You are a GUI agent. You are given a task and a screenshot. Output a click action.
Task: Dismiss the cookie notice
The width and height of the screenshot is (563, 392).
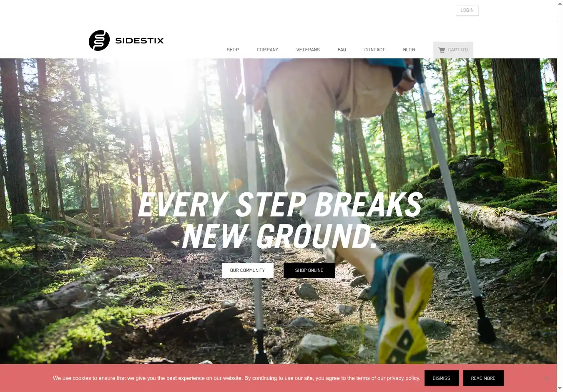coord(441,378)
